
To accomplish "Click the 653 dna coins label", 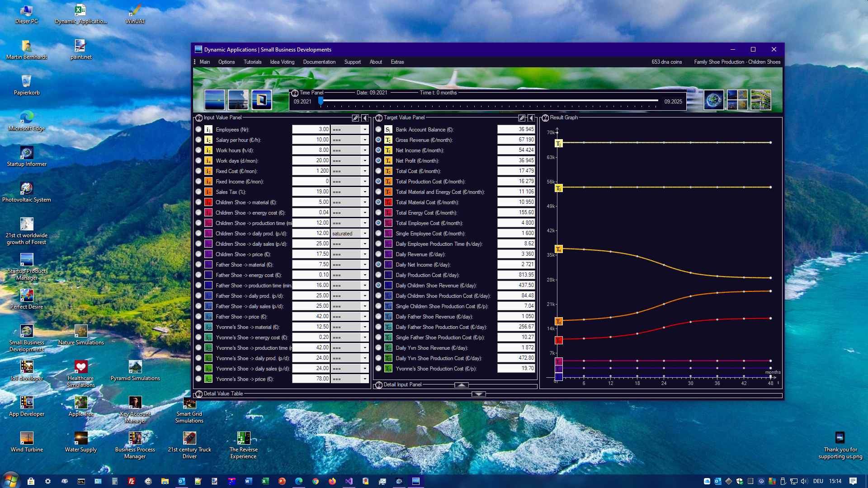I will 666,62.
